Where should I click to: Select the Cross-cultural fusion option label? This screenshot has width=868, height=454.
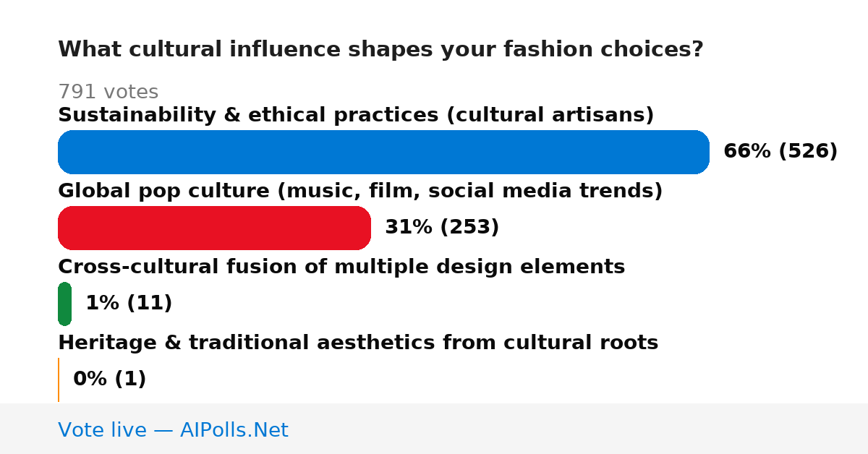click(x=341, y=267)
